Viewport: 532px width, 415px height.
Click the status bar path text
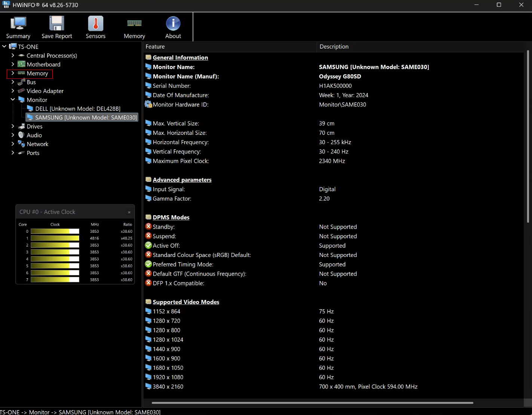[80, 412]
